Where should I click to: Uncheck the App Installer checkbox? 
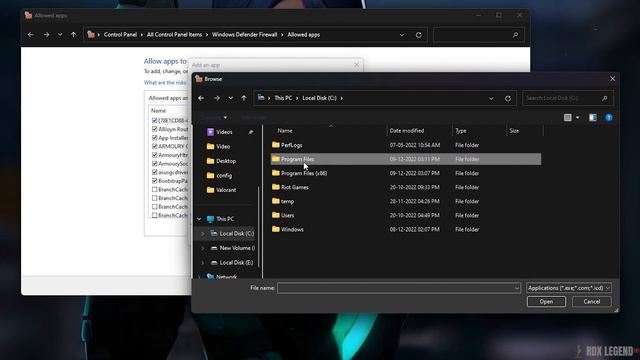click(154, 138)
